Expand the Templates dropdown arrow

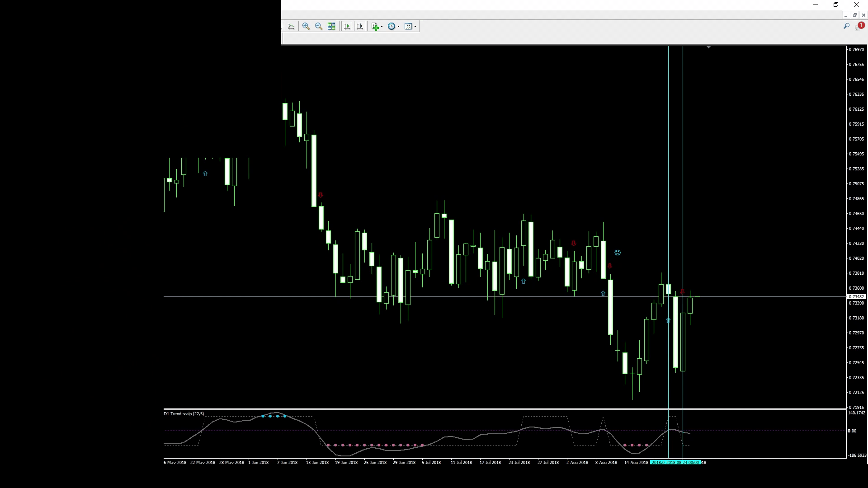[x=415, y=27]
